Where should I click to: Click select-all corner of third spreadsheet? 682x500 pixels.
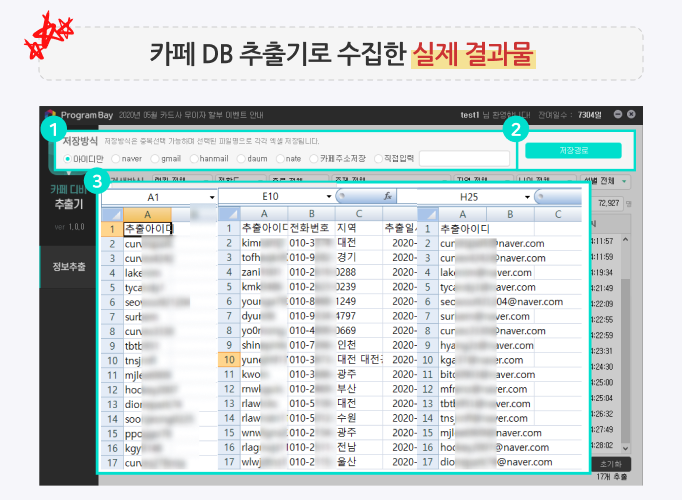pos(427,214)
